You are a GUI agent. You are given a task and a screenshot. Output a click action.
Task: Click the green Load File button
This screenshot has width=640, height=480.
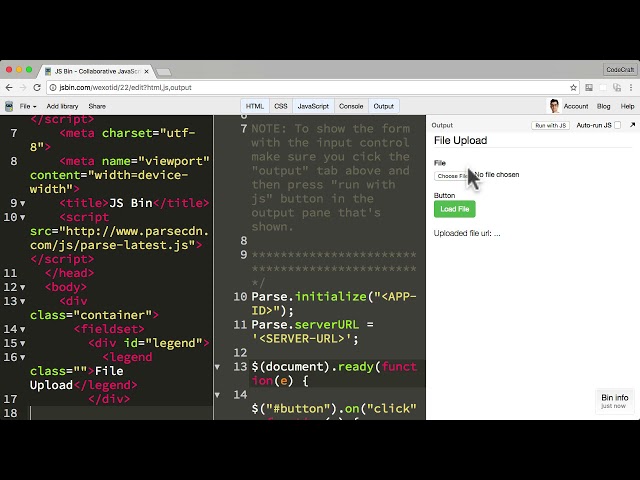(455, 209)
